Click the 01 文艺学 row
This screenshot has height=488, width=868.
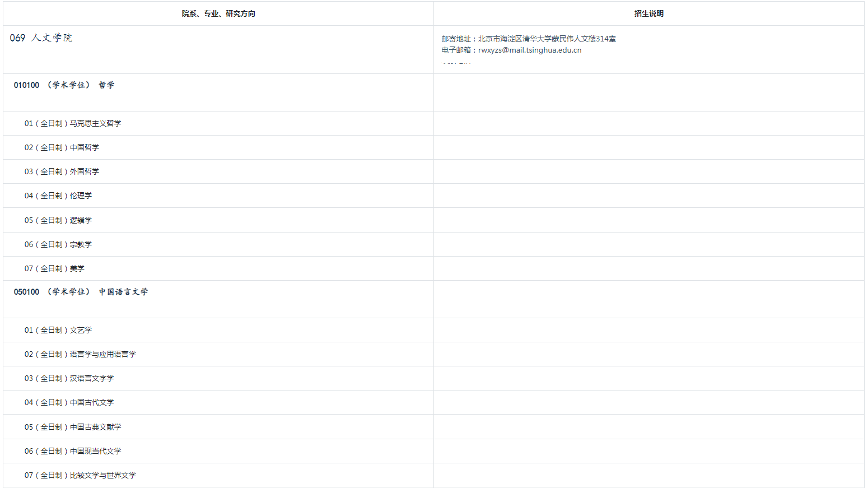[58, 330]
